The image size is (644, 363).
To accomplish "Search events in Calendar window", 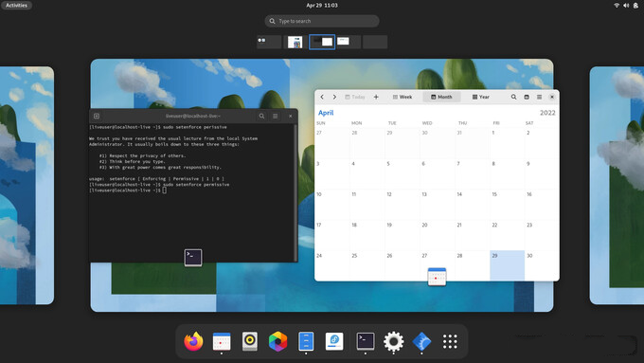I will point(513,97).
